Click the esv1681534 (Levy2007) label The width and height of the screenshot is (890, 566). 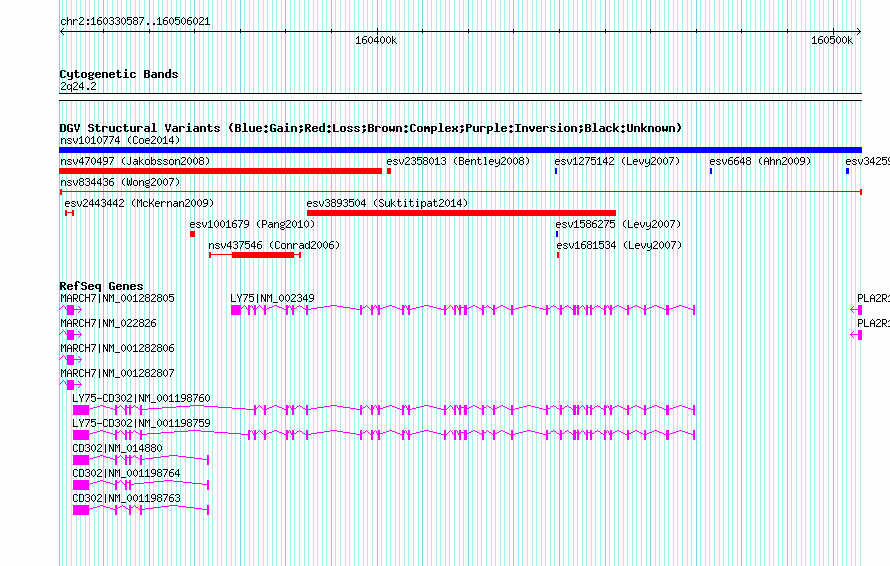point(619,245)
